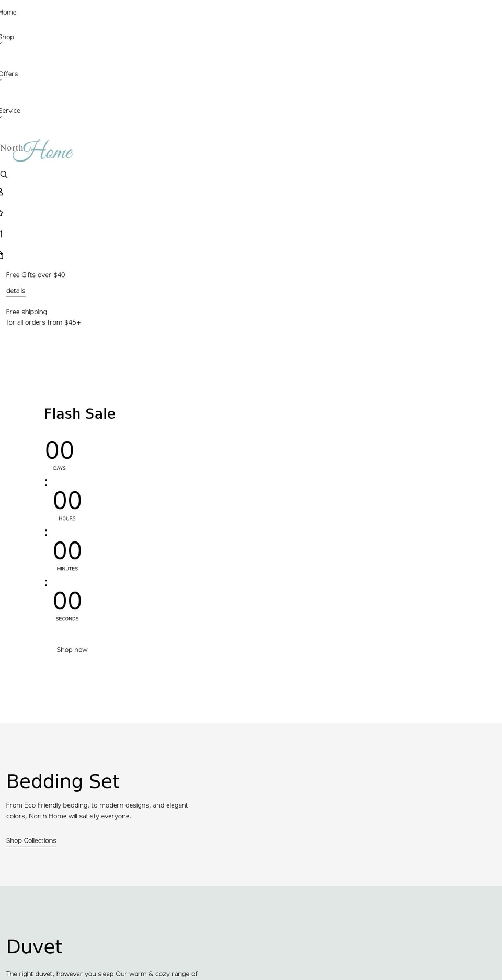Open the search icon
502x980 pixels.
pos(4,175)
